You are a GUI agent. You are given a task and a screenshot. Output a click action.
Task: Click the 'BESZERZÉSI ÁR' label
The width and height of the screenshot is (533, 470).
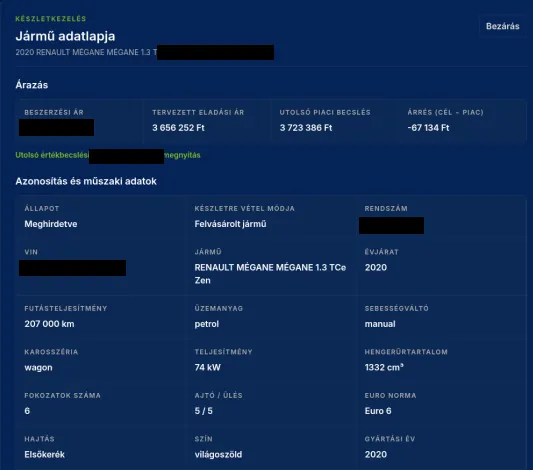54,112
